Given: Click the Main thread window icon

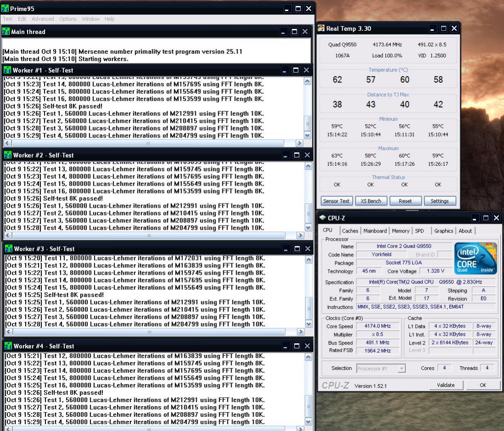Looking at the screenshot, I should 6,32.
